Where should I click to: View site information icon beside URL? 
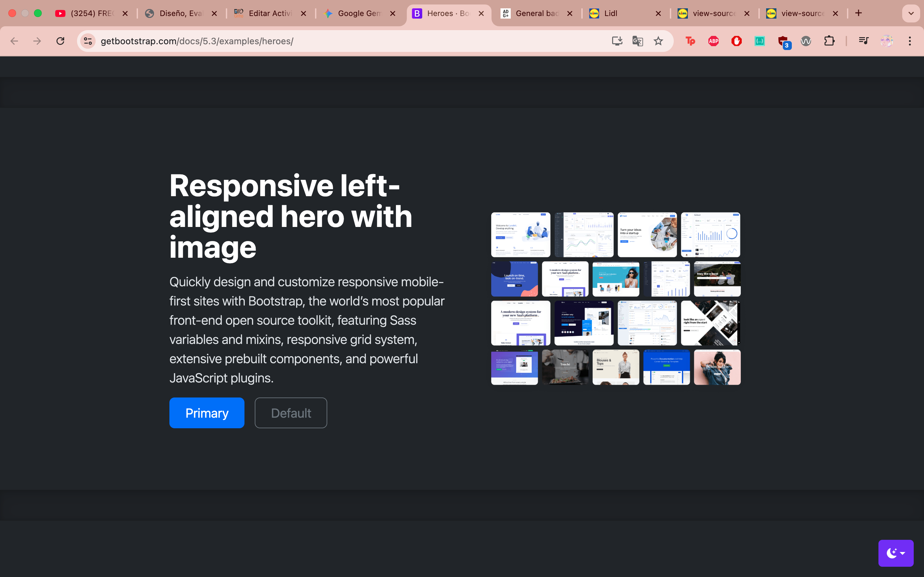pyautogui.click(x=88, y=41)
